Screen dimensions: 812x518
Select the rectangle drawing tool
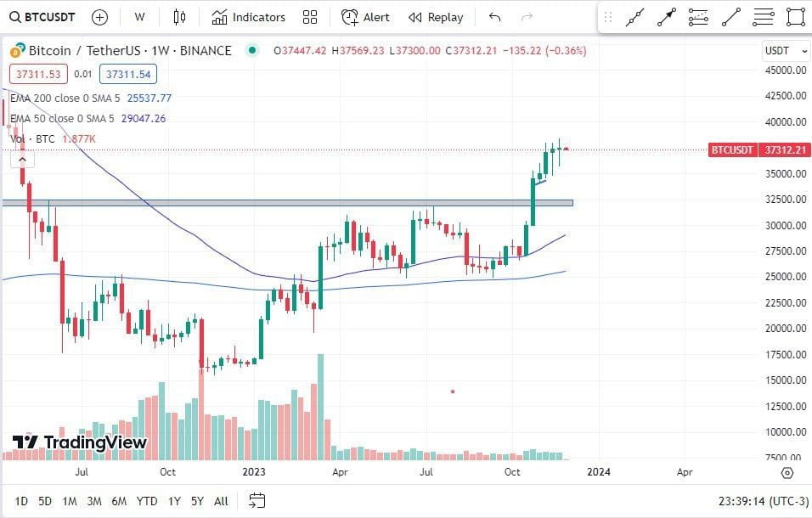tap(794, 16)
